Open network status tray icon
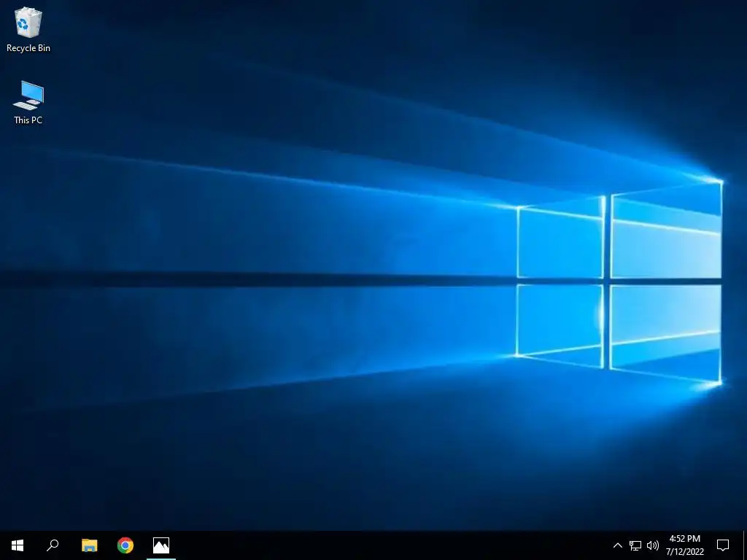Image resolution: width=747 pixels, height=560 pixels. 635,545
